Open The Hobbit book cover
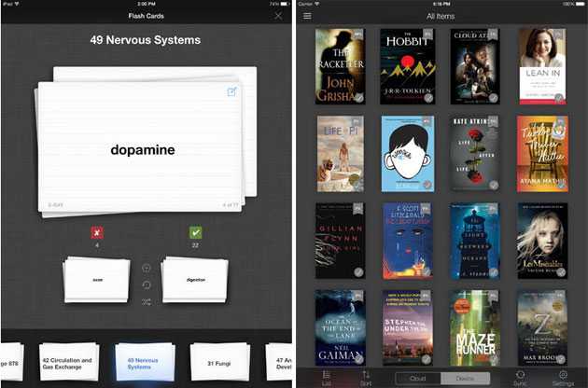 point(407,65)
